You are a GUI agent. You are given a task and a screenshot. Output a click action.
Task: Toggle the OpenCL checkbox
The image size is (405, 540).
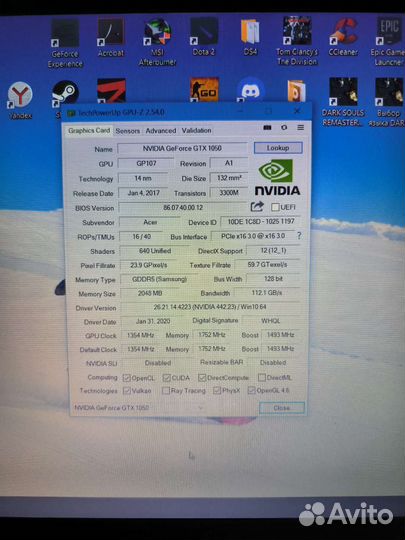tap(126, 378)
